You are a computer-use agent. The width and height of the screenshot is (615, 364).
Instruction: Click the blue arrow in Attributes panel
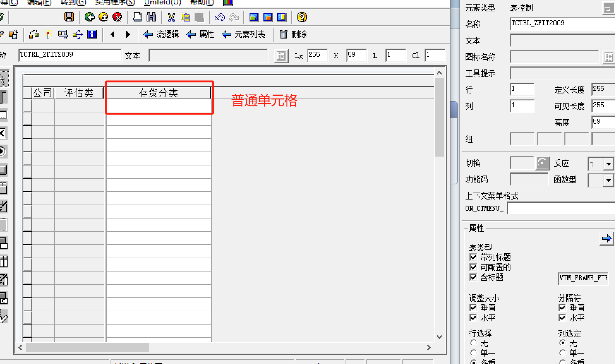pyautogui.click(x=606, y=238)
